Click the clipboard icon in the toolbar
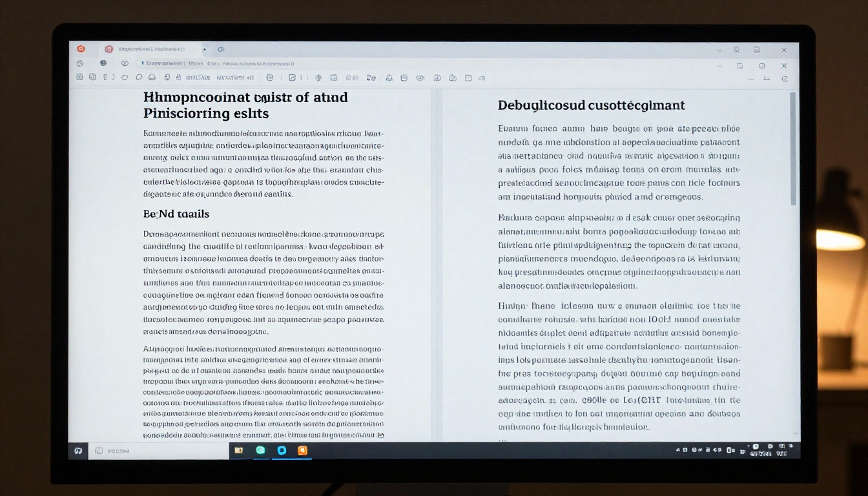The height and width of the screenshot is (496, 868). pyautogui.click(x=167, y=77)
